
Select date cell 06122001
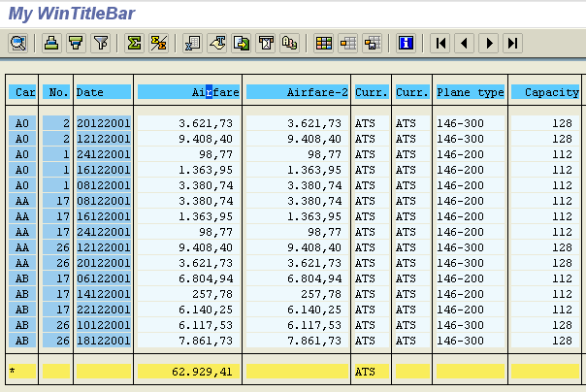coord(104,278)
